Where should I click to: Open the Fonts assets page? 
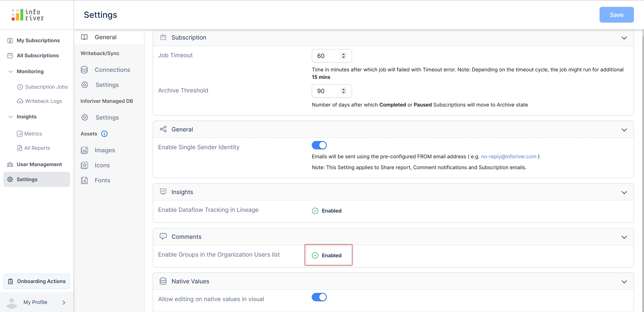pos(102,180)
